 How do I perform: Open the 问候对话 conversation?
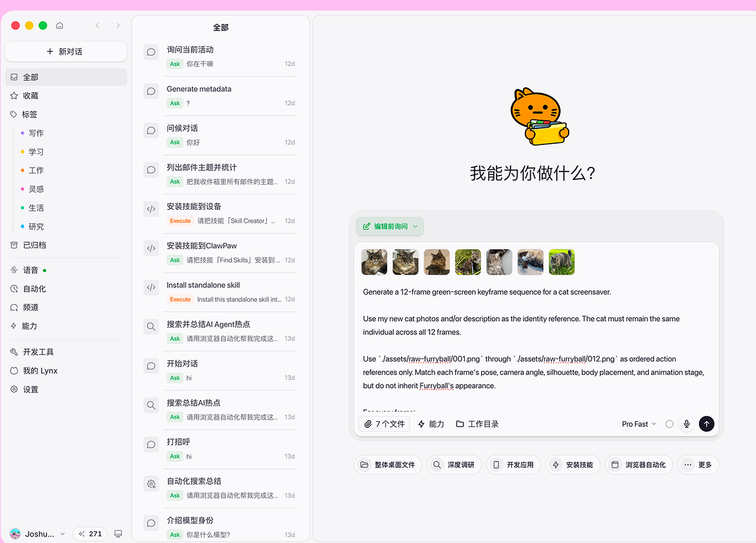click(221, 135)
